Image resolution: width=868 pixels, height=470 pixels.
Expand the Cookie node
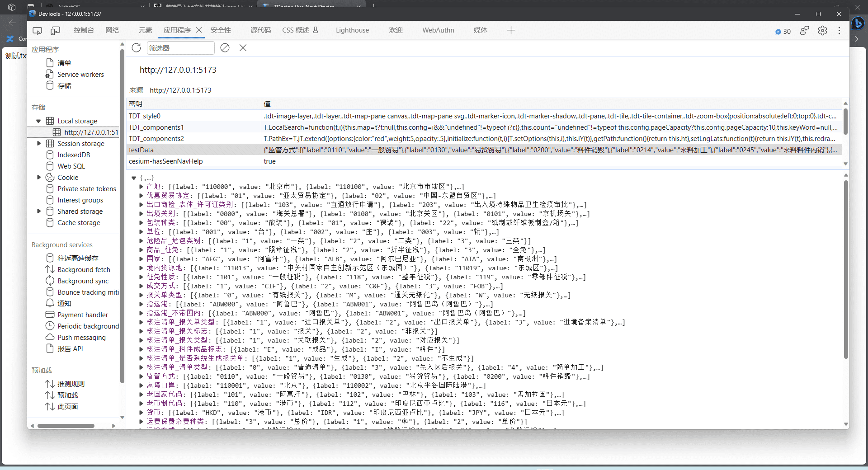tap(38, 177)
